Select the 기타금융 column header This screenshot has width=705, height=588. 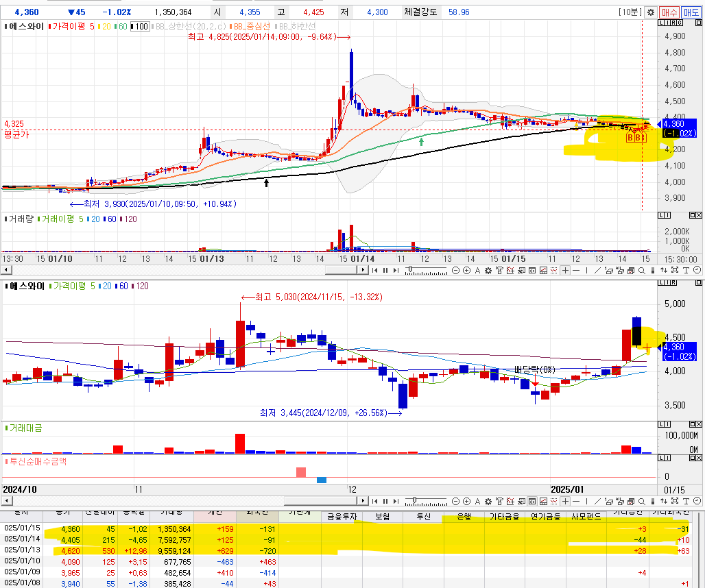(x=505, y=517)
